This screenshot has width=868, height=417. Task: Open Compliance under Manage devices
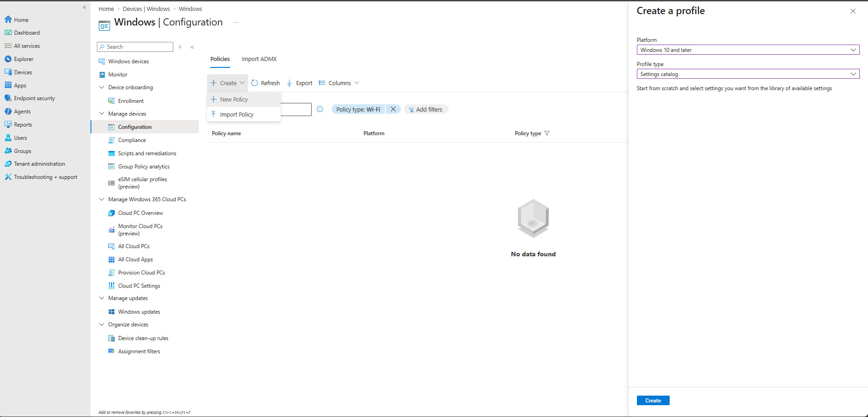pos(132,140)
